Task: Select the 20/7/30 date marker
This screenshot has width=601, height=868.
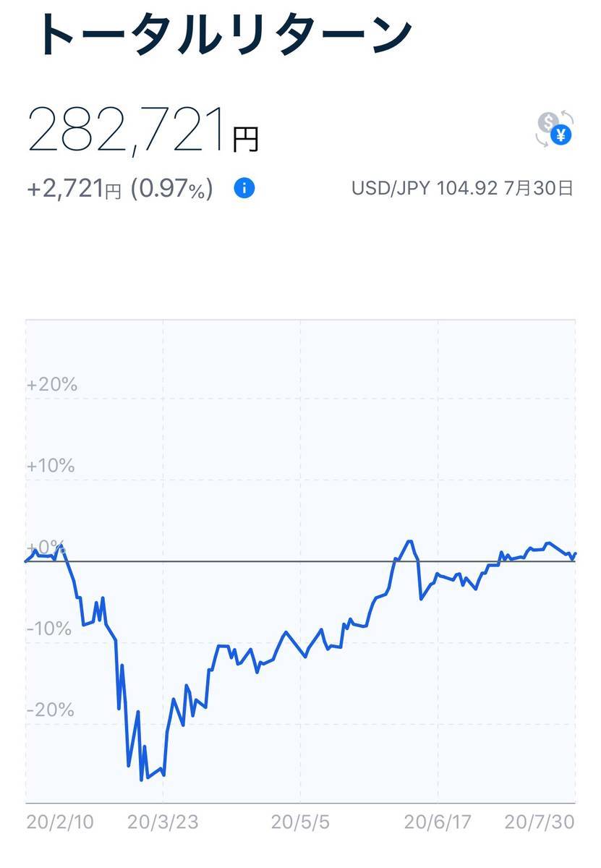Action: (x=540, y=822)
